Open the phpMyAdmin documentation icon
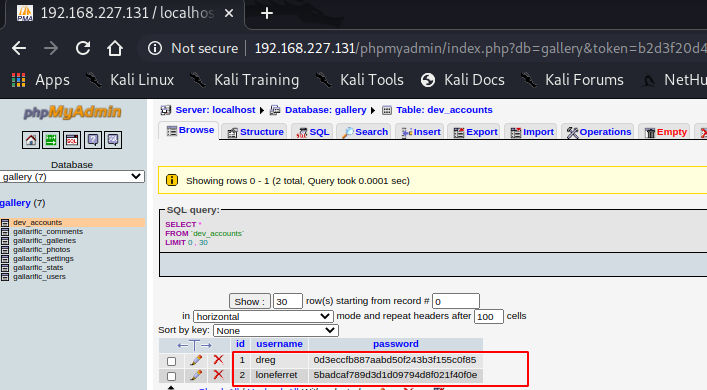The height and width of the screenshot is (390, 707). [x=92, y=140]
